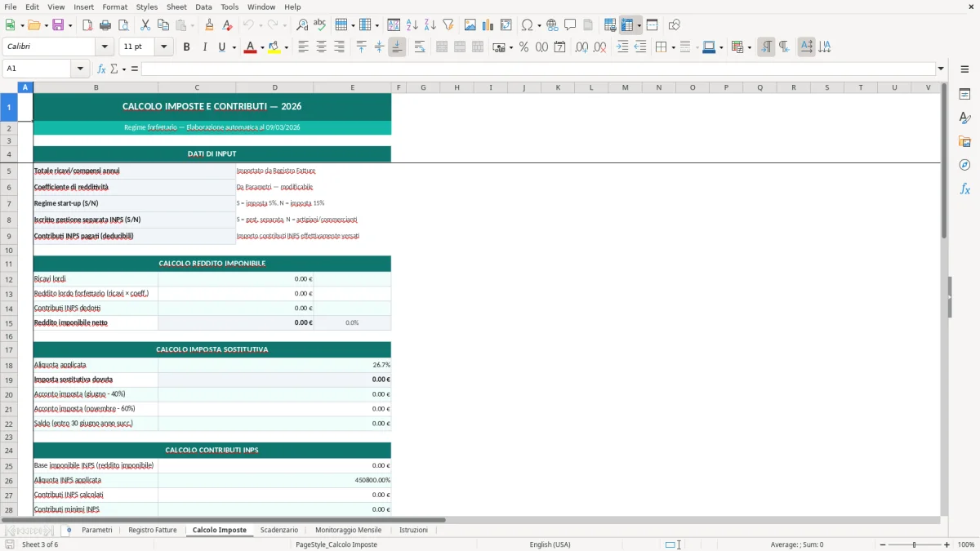Open the font size dropdown
Screen dimensions: 980x551
click(164, 47)
